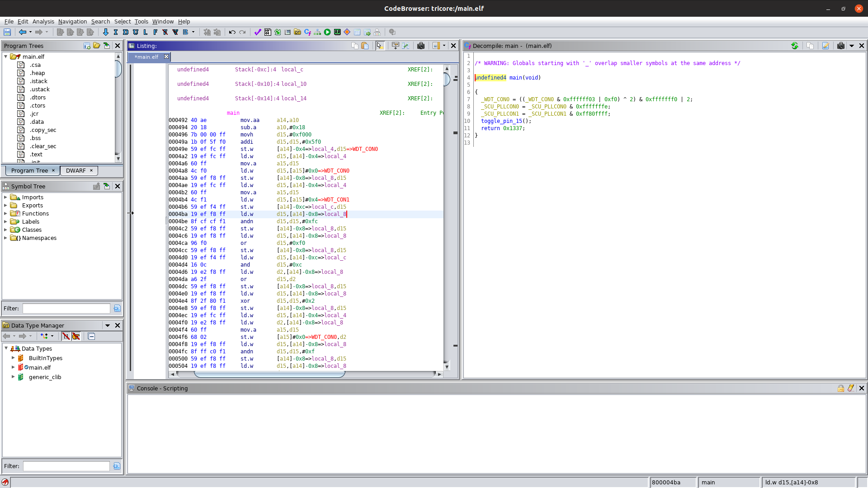Viewport: 868px width, 488px height.
Task: Select the Labels folder in Symbol Tree
Action: click(x=31, y=222)
